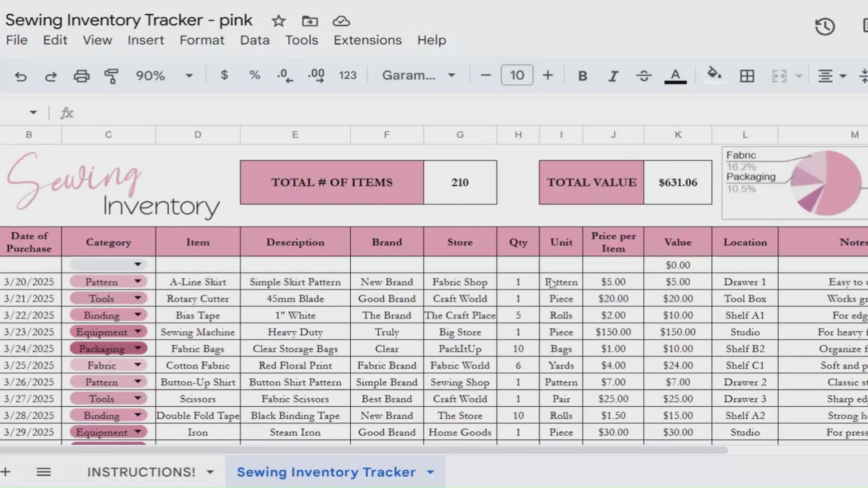
Task: Open the Pattern category dropdown for A-Line Skirt
Action: (x=138, y=281)
